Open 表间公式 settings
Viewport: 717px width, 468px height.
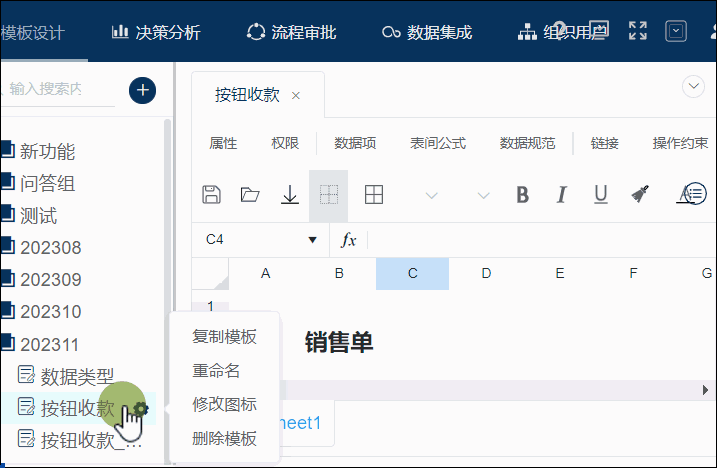[x=438, y=143]
